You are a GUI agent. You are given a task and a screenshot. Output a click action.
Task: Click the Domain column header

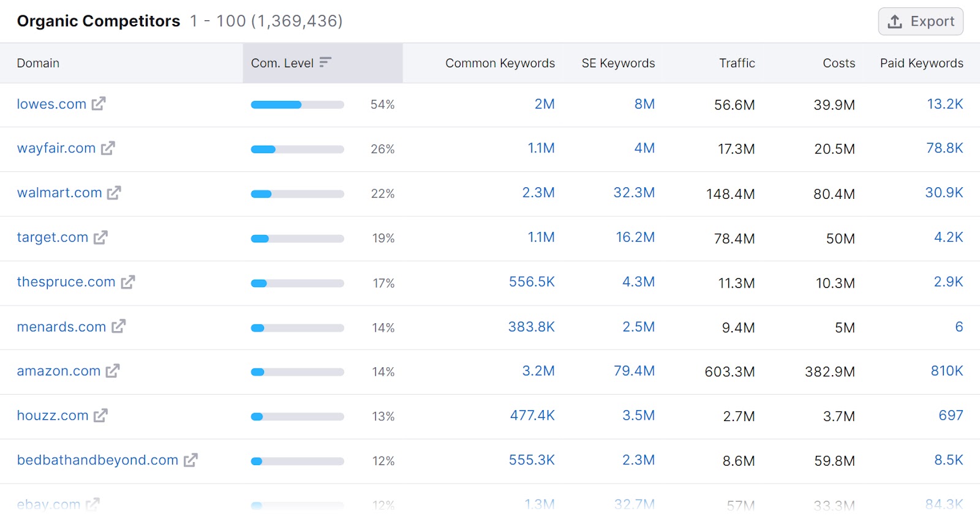[38, 63]
